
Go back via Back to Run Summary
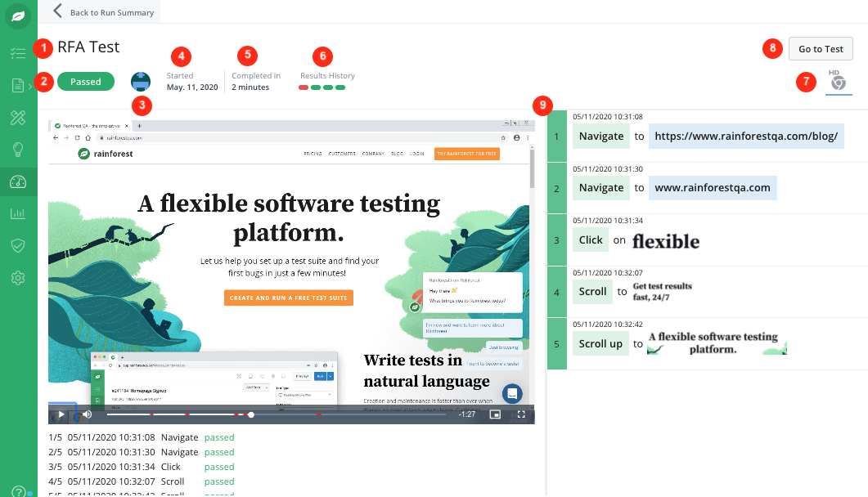104,11
